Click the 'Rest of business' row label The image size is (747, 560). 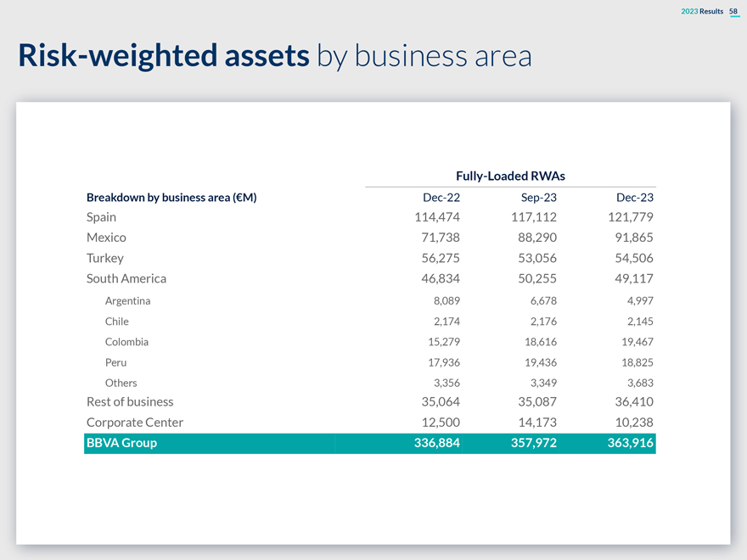[x=130, y=402]
